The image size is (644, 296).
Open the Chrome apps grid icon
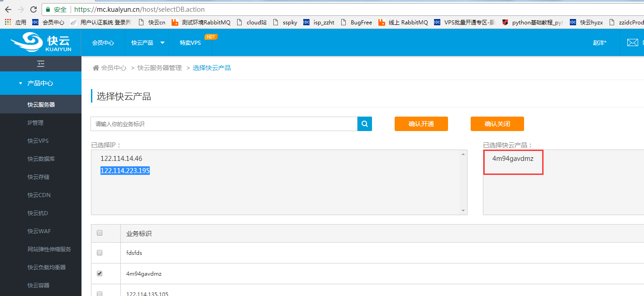coord(8,22)
